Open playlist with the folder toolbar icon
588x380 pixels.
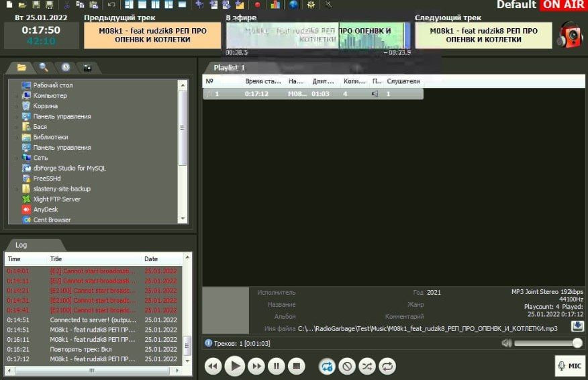pos(22,5)
